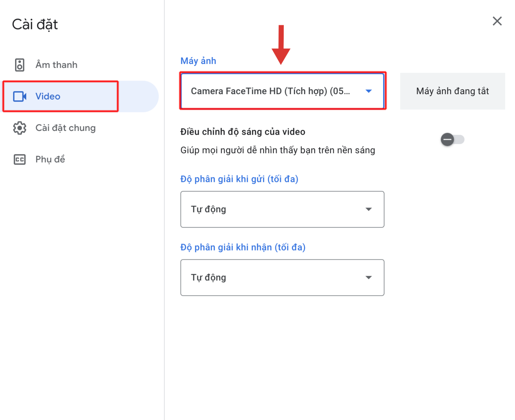Toggle the video brightness adjustment switch

point(452,140)
